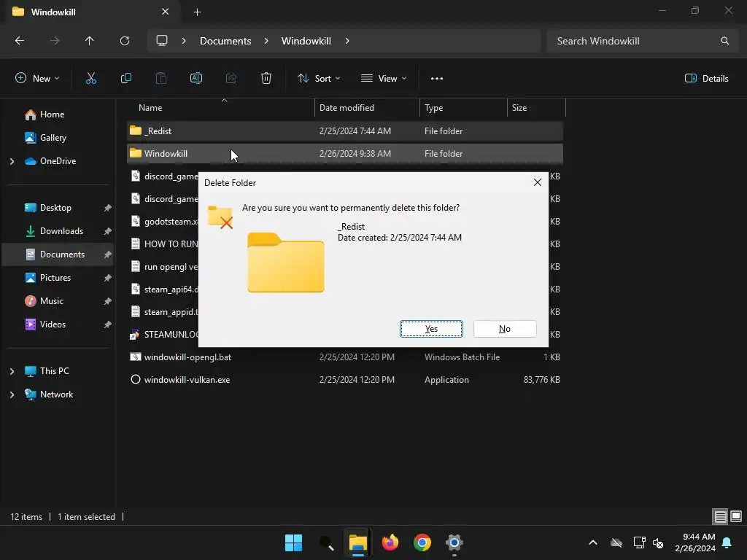This screenshot has height=560, width=747.
Task: Click the Rename icon in toolbar
Action: click(196, 79)
